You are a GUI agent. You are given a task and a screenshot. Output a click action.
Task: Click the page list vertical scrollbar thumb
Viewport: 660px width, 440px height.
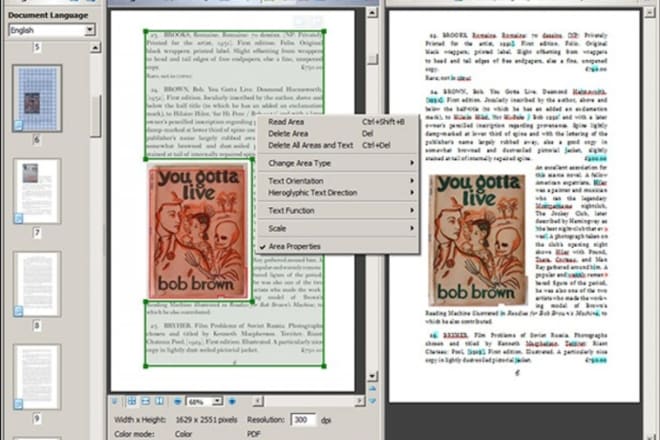pos(96,116)
